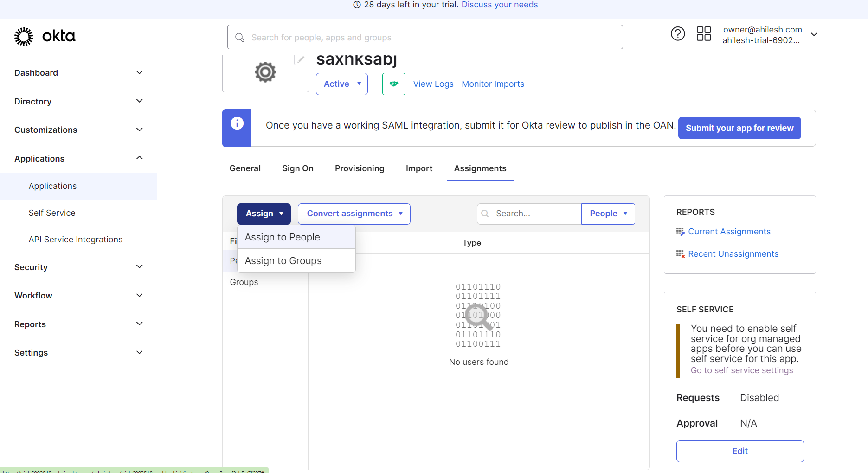
Task: Switch to the Import tab
Action: (419, 168)
